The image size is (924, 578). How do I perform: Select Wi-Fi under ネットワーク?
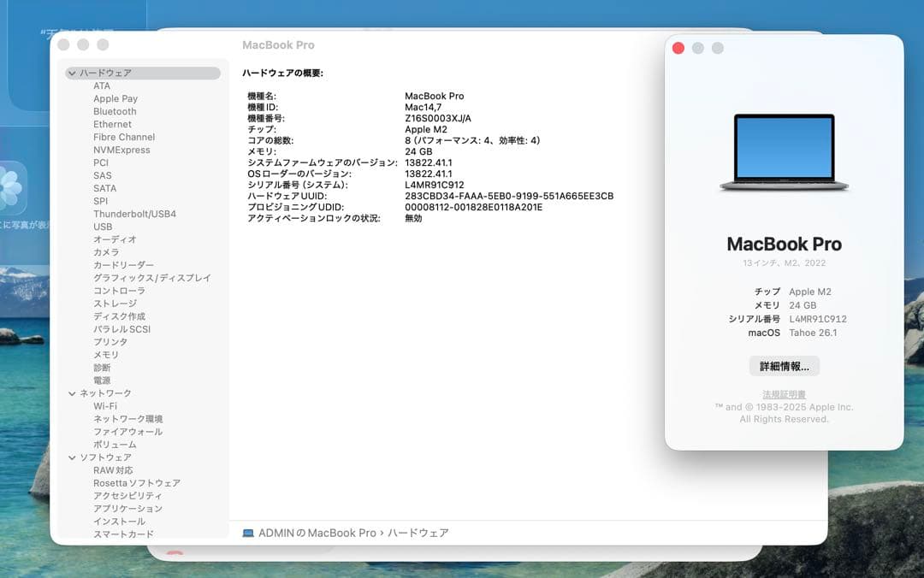coord(105,406)
